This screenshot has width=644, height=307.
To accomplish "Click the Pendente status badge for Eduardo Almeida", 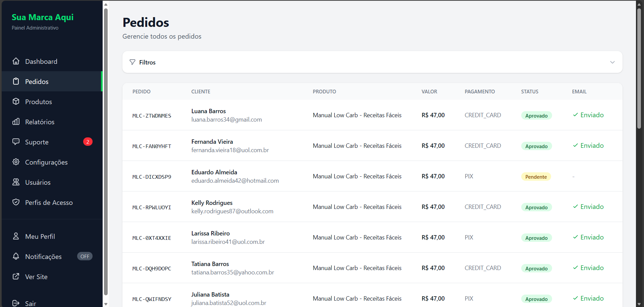I will pyautogui.click(x=536, y=177).
